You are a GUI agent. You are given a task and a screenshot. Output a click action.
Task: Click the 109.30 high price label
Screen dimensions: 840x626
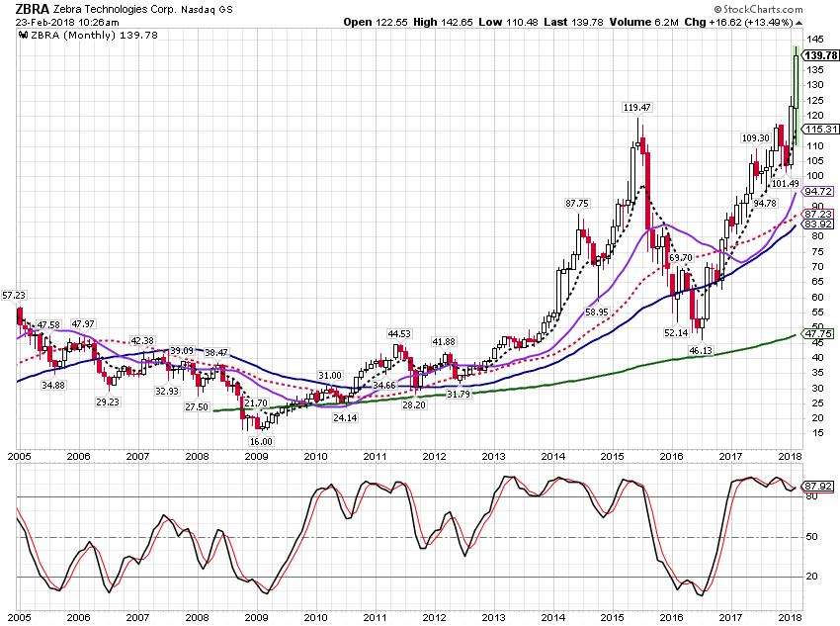pos(756,137)
